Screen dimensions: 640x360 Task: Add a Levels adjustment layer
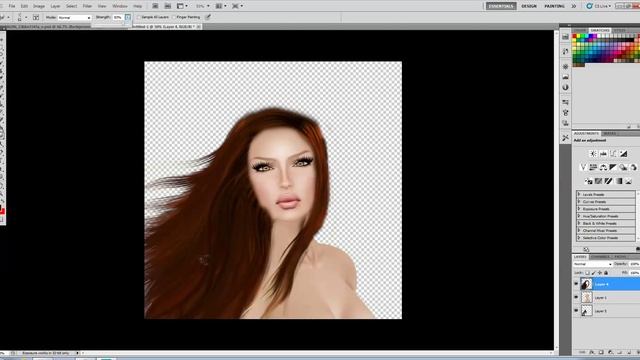click(603, 154)
